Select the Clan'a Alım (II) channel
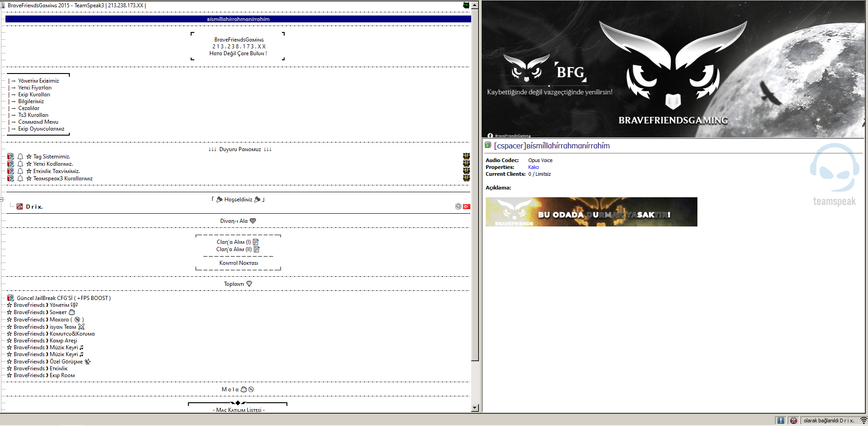 click(238, 249)
